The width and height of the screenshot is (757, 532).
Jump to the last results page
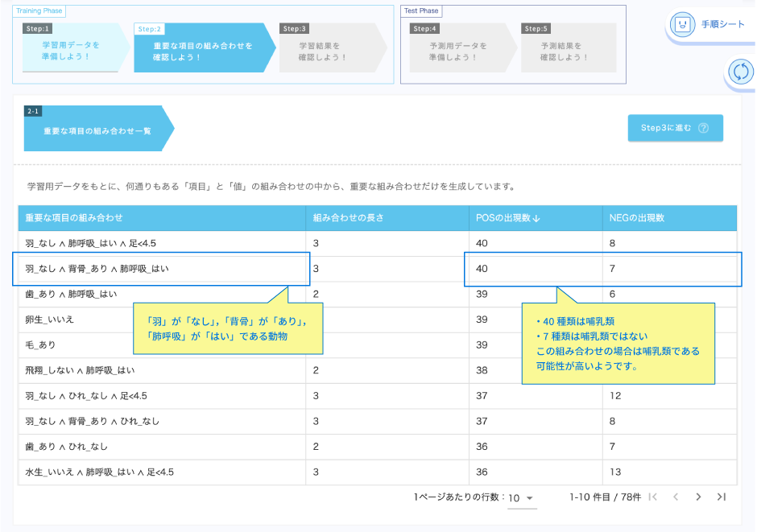(722, 497)
